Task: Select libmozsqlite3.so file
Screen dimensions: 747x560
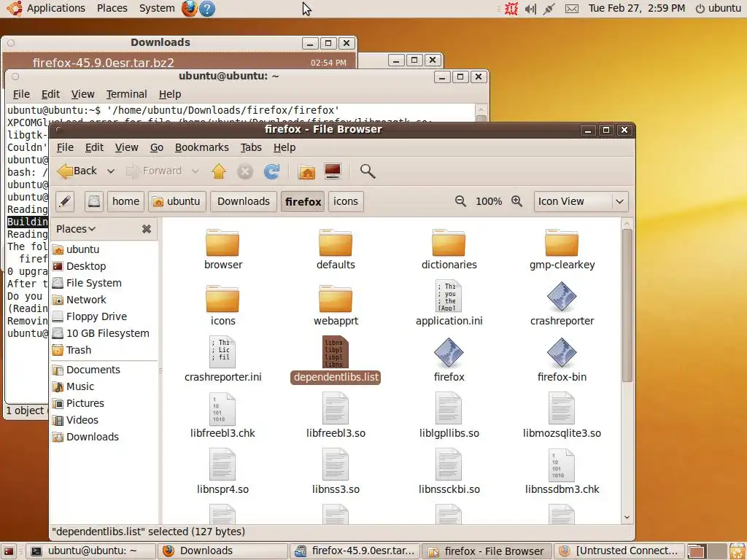Action: [562, 416]
